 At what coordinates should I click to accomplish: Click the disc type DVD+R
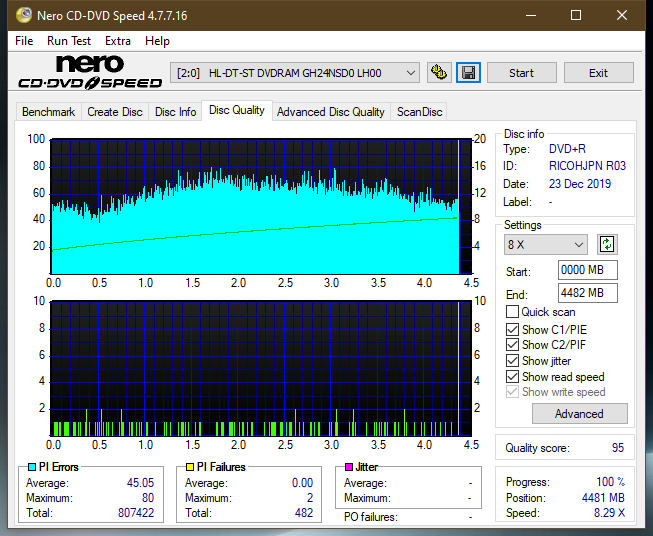pos(567,149)
